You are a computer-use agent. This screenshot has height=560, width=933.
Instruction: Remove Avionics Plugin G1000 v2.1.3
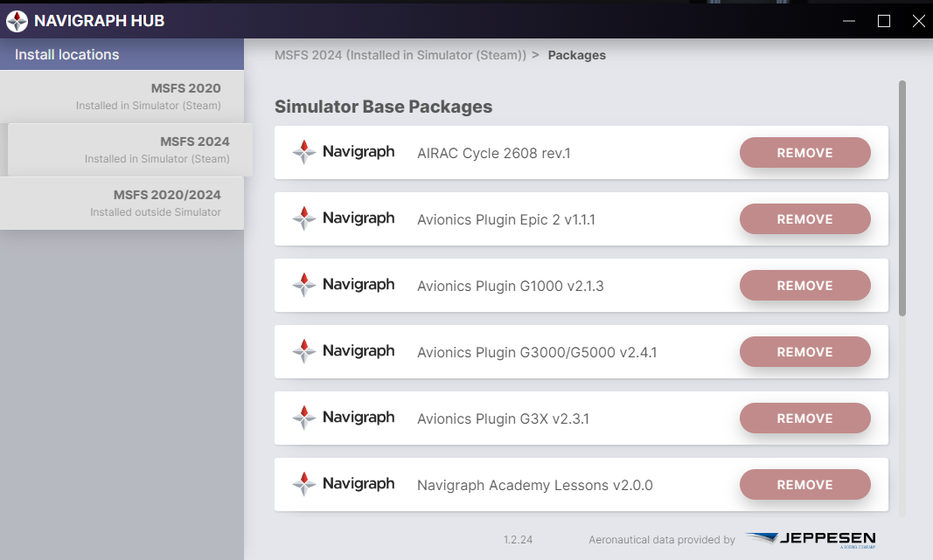[804, 286]
